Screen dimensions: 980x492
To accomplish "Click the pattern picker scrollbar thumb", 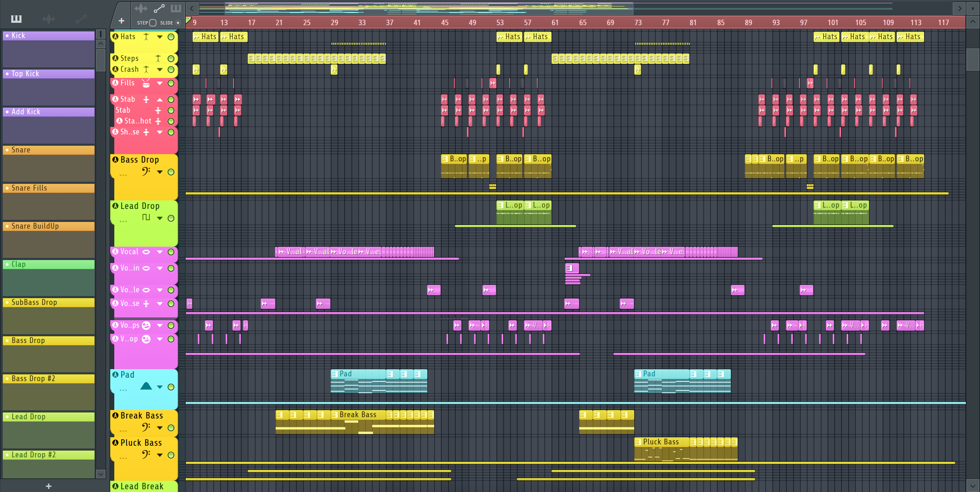I will pos(100,60).
